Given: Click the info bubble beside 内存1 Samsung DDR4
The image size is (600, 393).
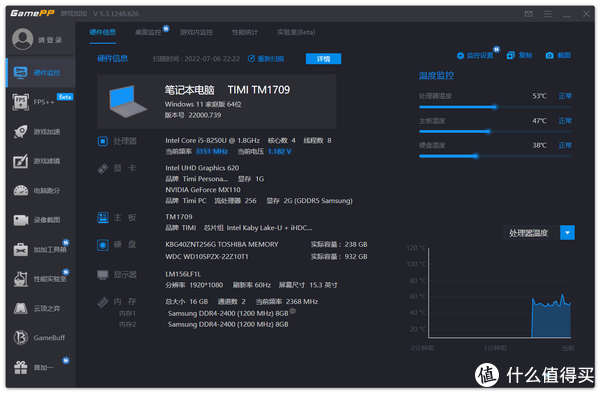Looking at the screenshot, I should [x=293, y=311].
